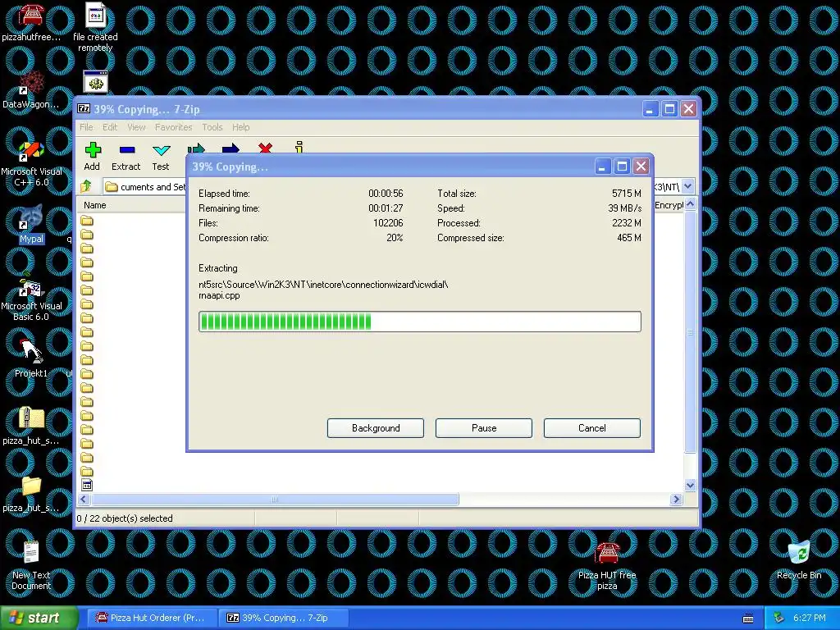This screenshot has height=630, width=840.
Task: Click the yellow Info toolbar icon
Action: coord(299,147)
